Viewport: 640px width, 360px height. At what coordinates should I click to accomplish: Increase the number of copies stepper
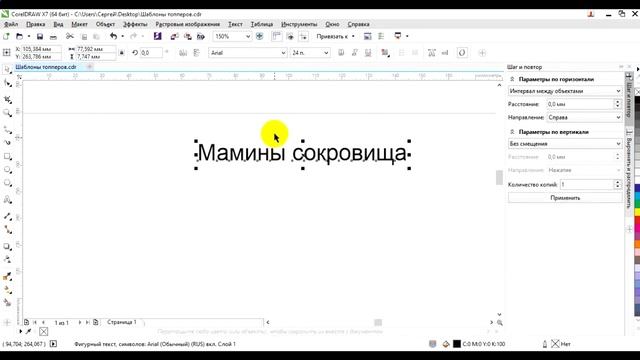(x=618, y=182)
